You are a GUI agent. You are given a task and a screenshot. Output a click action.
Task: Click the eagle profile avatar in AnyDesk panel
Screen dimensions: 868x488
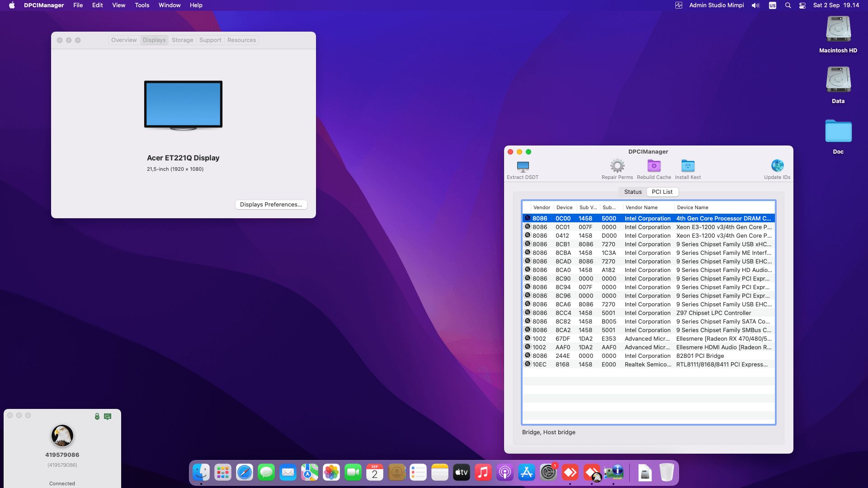62,436
